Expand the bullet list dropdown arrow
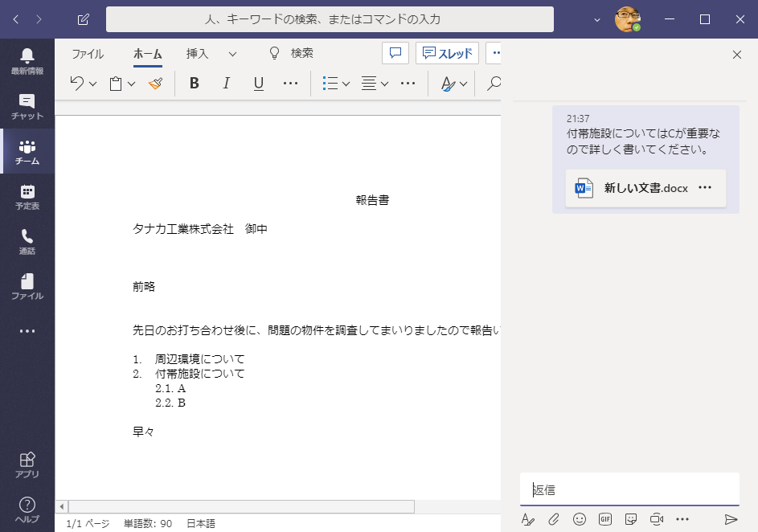The height and width of the screenshot is (532, 758). (346, 84)
